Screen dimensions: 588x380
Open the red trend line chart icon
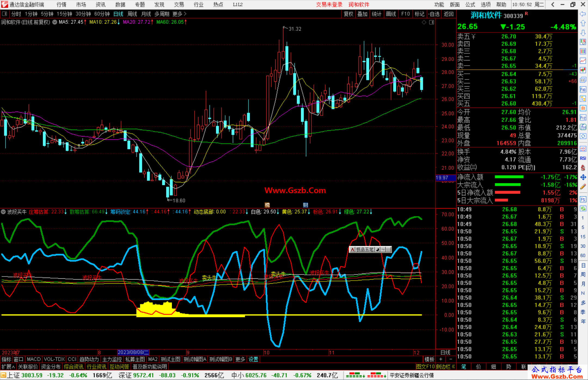coord(583,61)
